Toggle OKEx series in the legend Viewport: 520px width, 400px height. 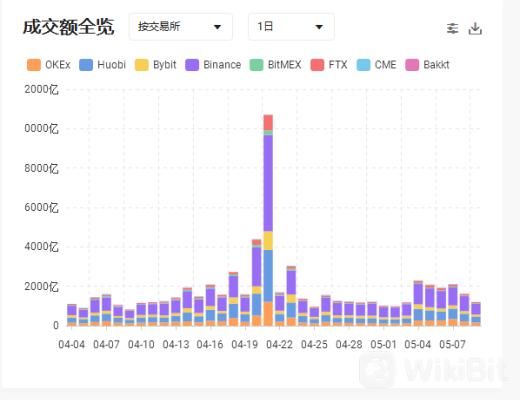tap(49, 65)
